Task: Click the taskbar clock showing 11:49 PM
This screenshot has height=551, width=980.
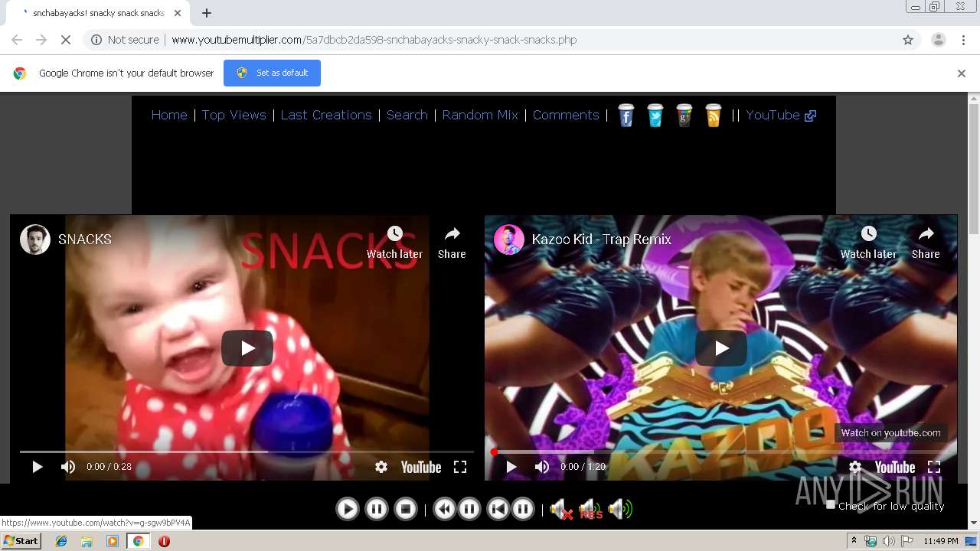Action: pos(941,541)
